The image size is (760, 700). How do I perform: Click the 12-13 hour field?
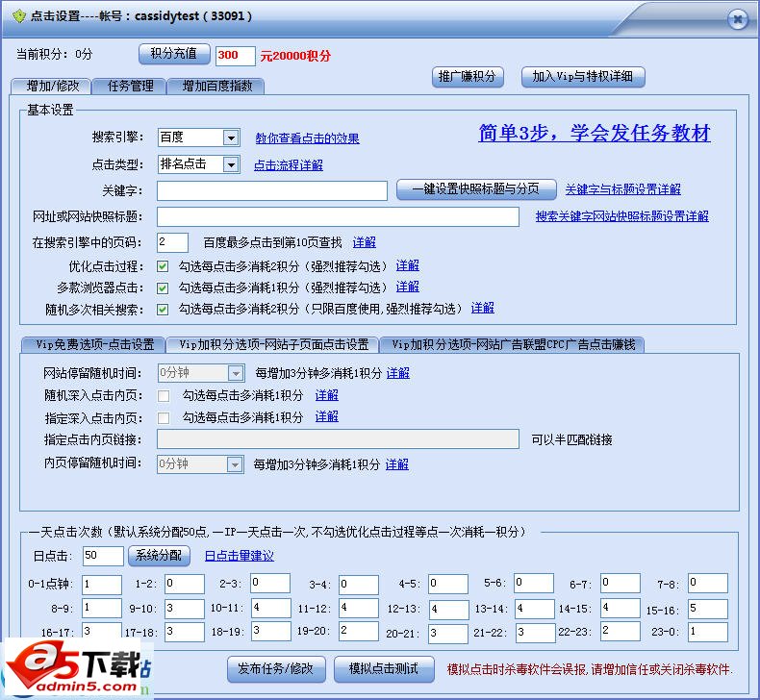[x=449, y=610]
